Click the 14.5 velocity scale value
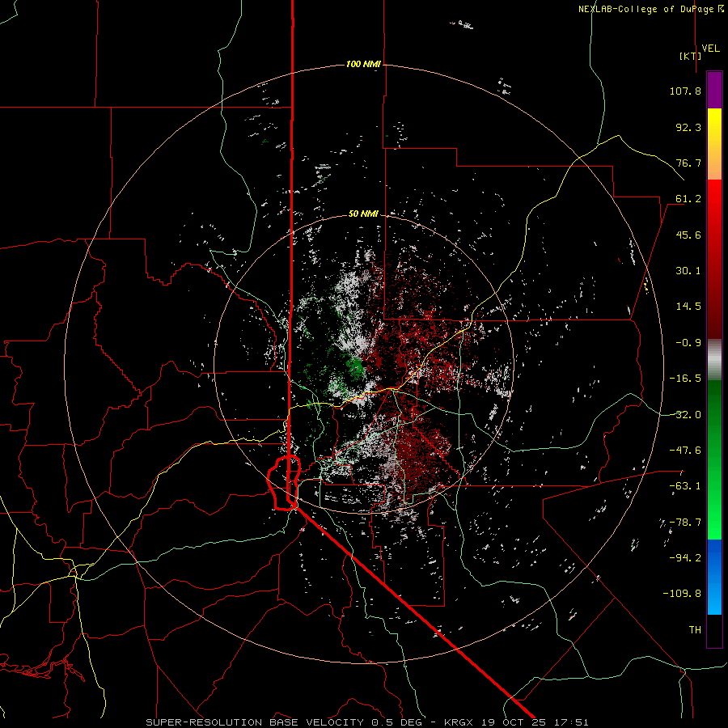728x728 pixels. coord(688,307)
